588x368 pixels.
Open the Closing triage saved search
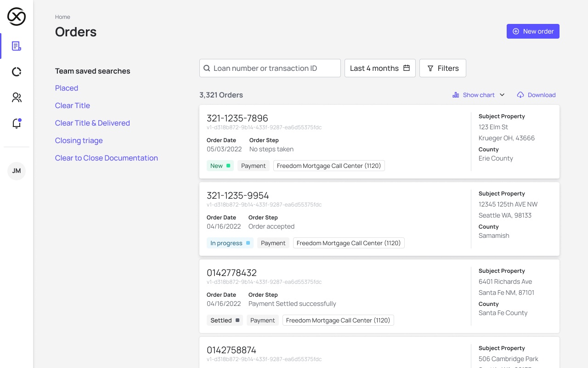point(79,140)
